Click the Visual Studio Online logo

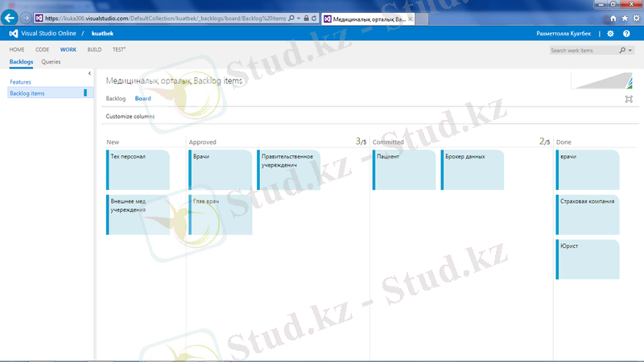coord(14,34)
